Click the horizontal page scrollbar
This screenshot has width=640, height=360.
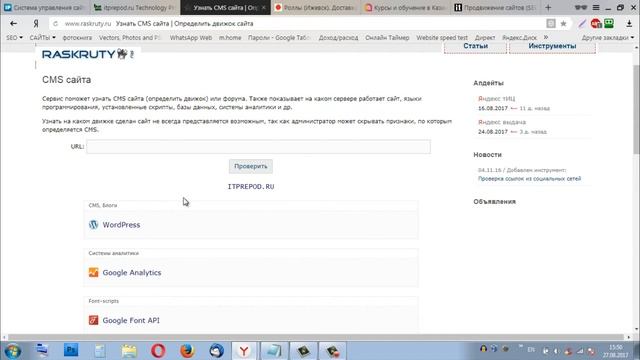[x=316, y=337]
